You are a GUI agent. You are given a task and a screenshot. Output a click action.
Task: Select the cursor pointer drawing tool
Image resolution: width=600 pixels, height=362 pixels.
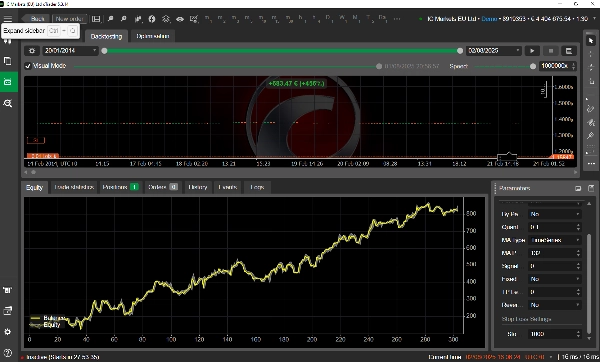(x=591, y=40)
